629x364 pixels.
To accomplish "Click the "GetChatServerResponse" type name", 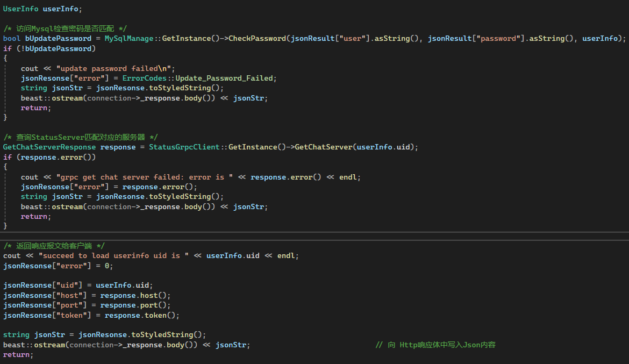I will [49, 147].
